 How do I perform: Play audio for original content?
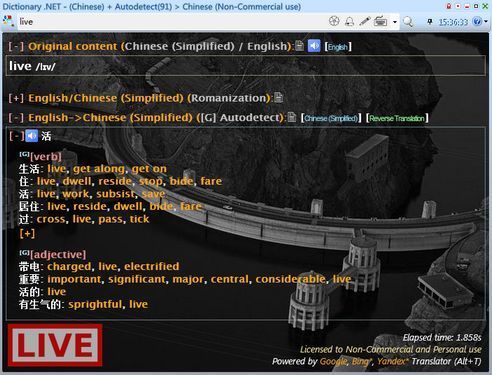pos(314,46)
